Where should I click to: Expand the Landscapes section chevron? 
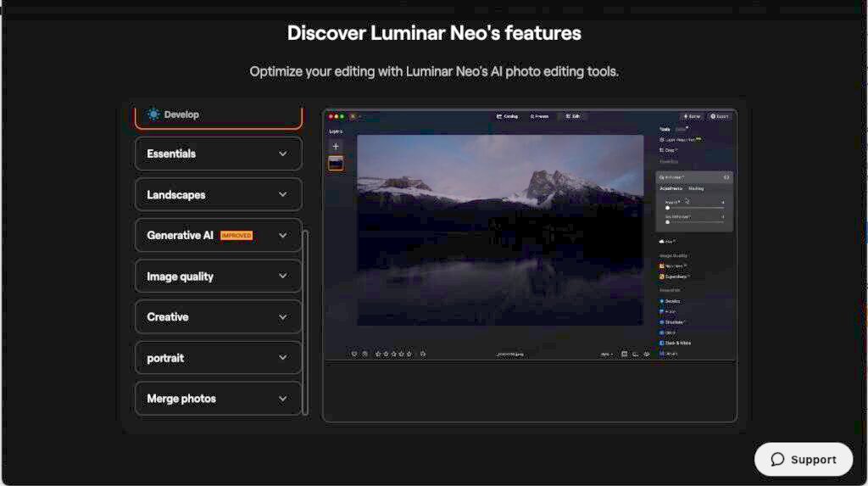(x=283, y=195)
